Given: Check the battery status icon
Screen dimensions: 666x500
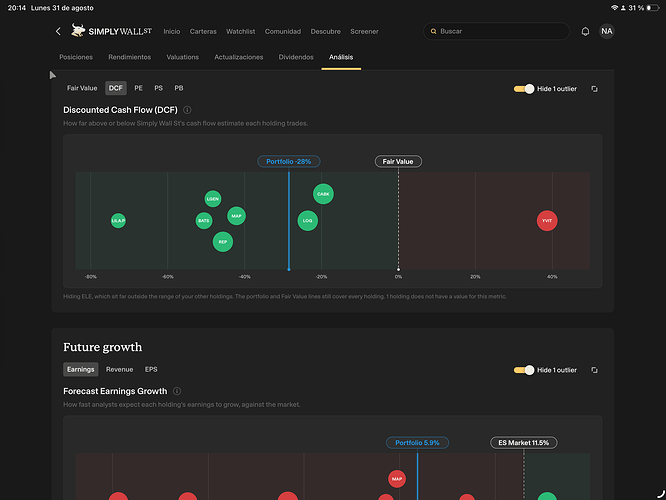Looking at the screenshot, I should click(652, 8).
